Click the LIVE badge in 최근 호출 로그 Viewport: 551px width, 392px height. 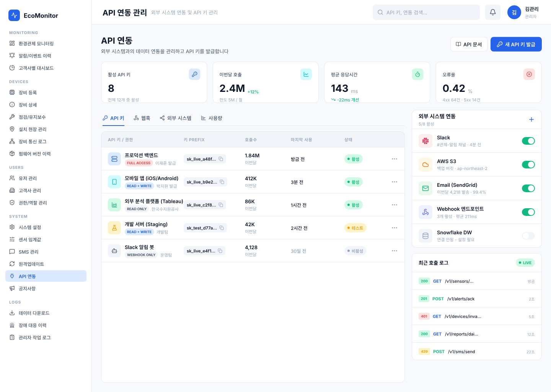pyautogui.click(x=525, y=263)
